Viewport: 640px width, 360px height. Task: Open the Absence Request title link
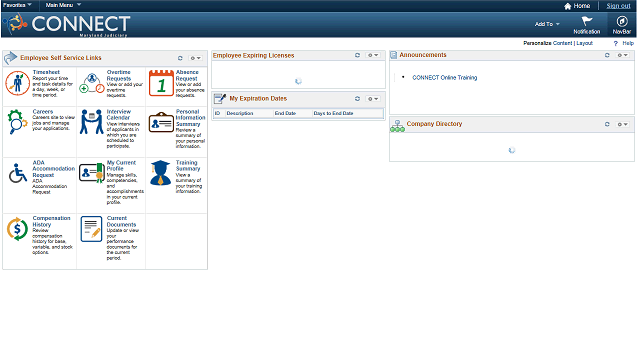click(x=187, y=76)
